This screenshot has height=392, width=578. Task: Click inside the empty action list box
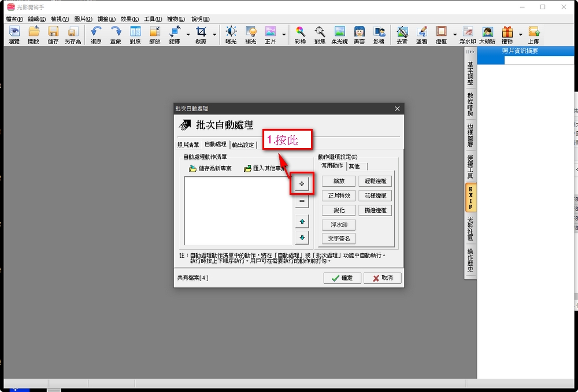pyautogui.click(x=238, y=210)
